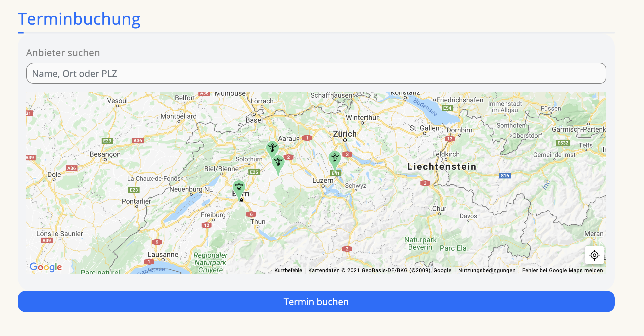The height and width of the screenshot is (336, 644).
Task: Click the Naturpark Beverin label
Action: [420, 243]
